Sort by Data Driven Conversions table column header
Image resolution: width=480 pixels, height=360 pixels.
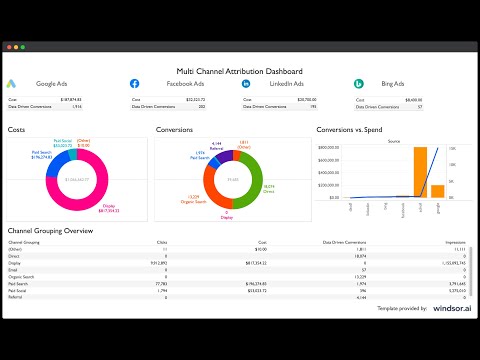[x=344, y=242]
